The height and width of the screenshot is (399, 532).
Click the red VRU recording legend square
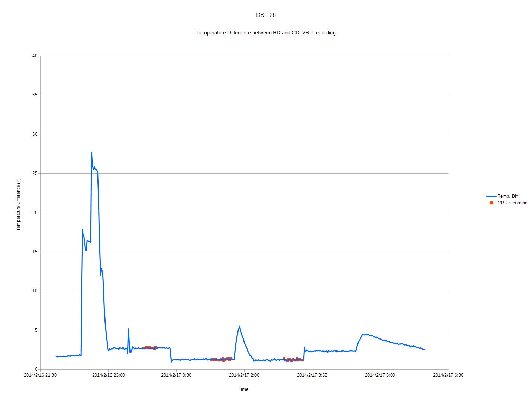click(491, 203)
